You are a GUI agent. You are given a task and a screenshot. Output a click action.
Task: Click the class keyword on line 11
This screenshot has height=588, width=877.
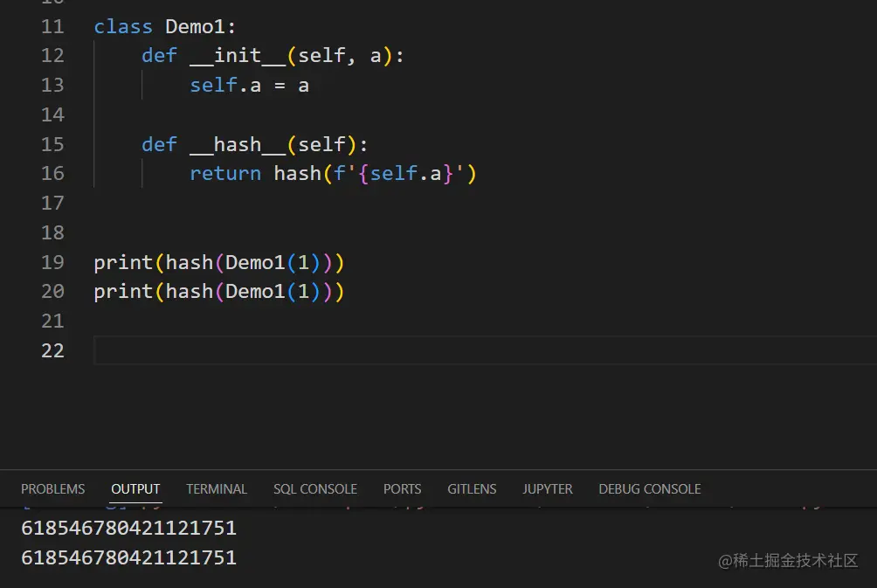coord(123,27)
